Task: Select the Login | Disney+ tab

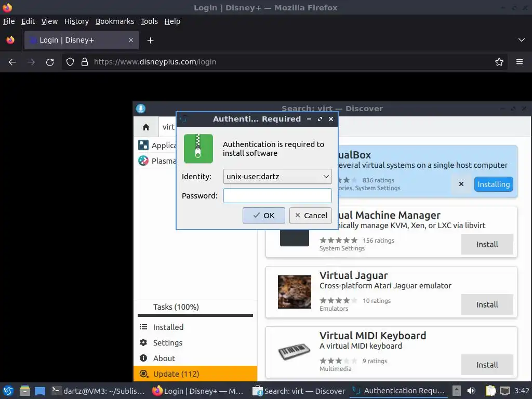Action: point(82,40)
